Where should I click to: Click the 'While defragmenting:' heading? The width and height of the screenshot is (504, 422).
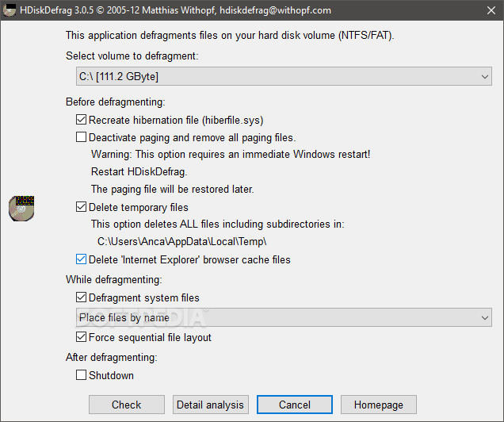click(x=114, y=280)
